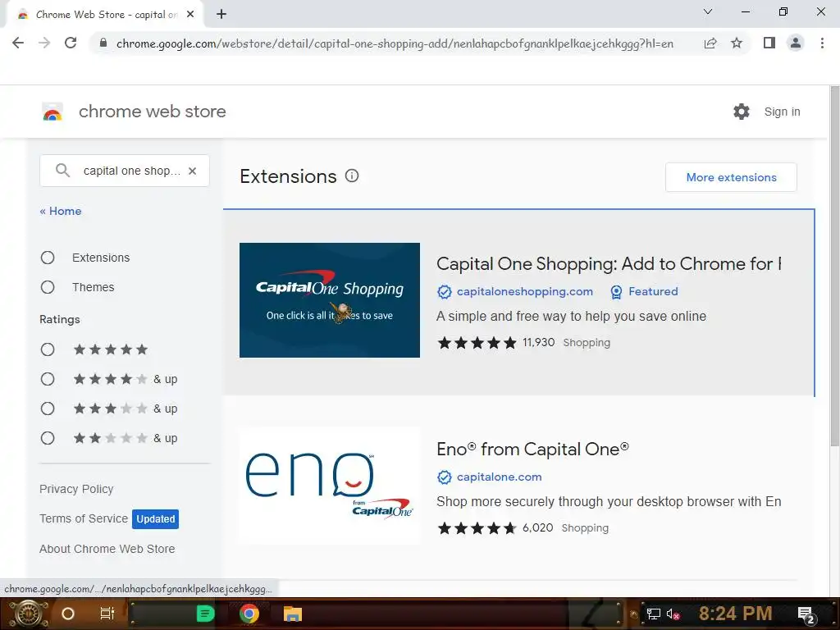
Task: Open File Explorer on taskbar
Action: 293,614
